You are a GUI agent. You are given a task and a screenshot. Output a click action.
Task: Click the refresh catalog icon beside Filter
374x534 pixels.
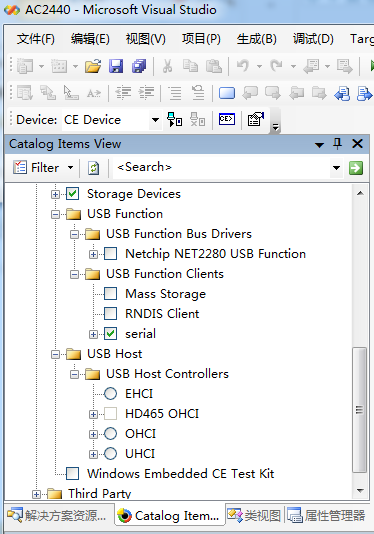(x=93, y=168)
